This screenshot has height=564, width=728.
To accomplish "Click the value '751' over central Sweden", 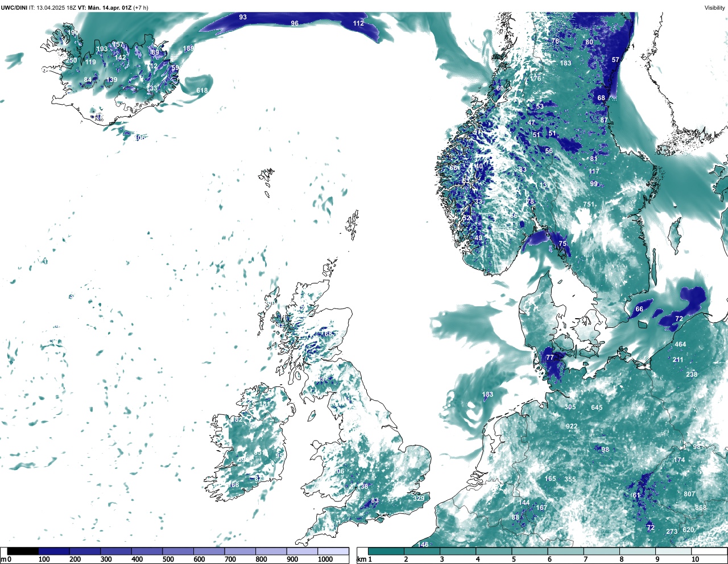I will coord(589,204).
